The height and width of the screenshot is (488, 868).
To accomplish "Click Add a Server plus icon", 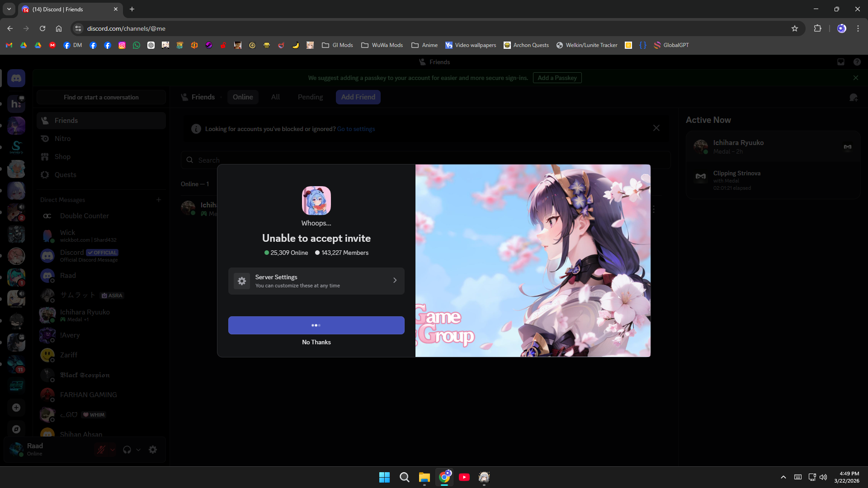I will click(x=16, y=408).
